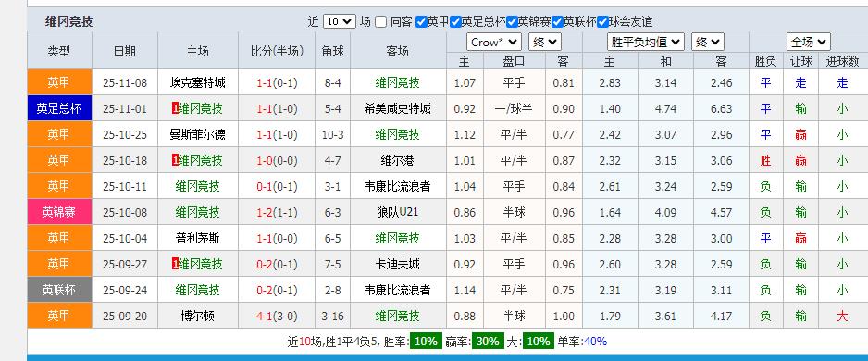The height and width of the screenshot is (361, 868).
Task: Uncheck the 英联杯 filter checkbox
Action: (557, 22)
